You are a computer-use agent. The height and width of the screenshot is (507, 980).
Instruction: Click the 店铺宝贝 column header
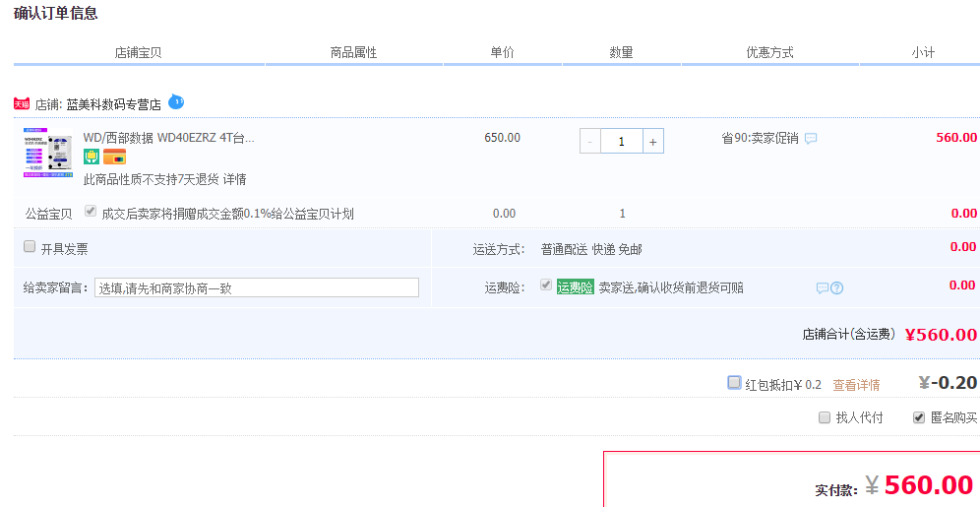138,52
